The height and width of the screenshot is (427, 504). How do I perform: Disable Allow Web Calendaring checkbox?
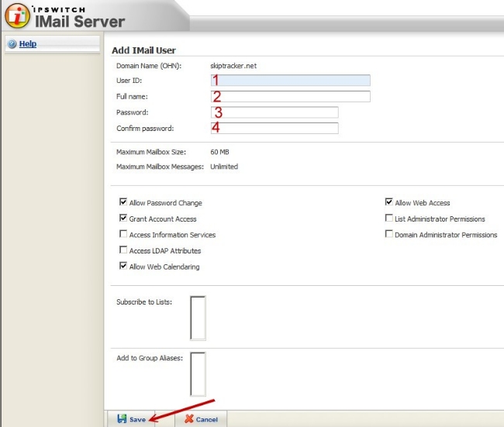(123, 267)
